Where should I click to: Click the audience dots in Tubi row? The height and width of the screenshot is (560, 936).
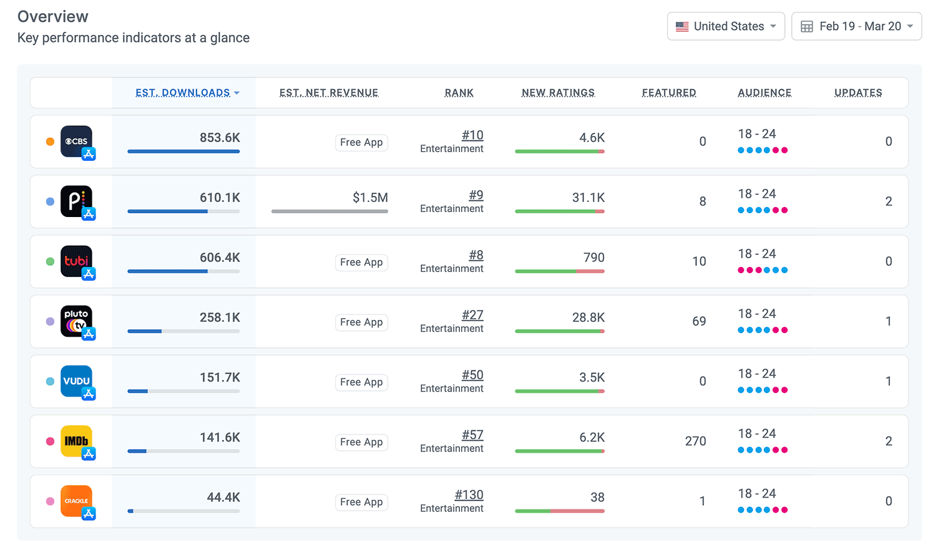763,270
